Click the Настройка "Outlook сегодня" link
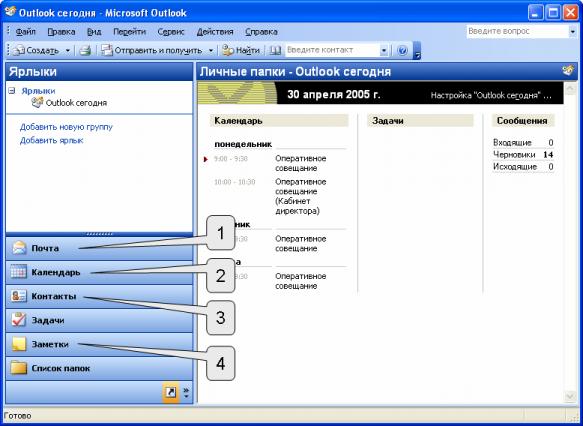 pyautogui.click(x=491, y=96)
